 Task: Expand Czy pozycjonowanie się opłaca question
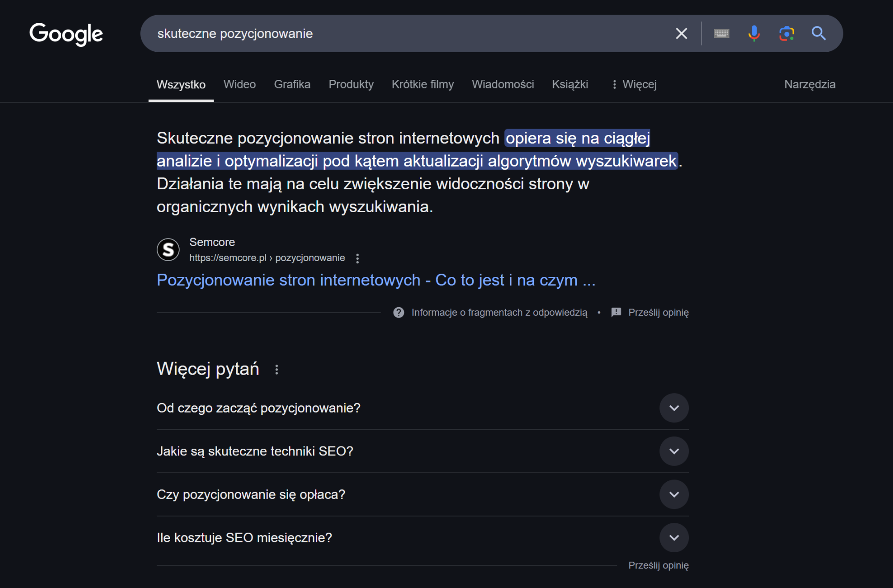[x=423, y=495]
